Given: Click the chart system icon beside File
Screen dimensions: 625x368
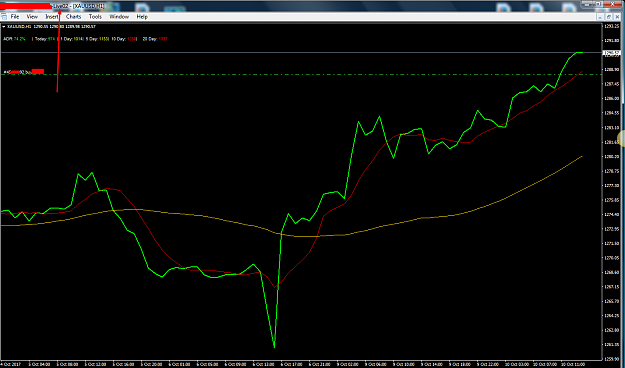Looking at the screenshot, I should (4, 17).
